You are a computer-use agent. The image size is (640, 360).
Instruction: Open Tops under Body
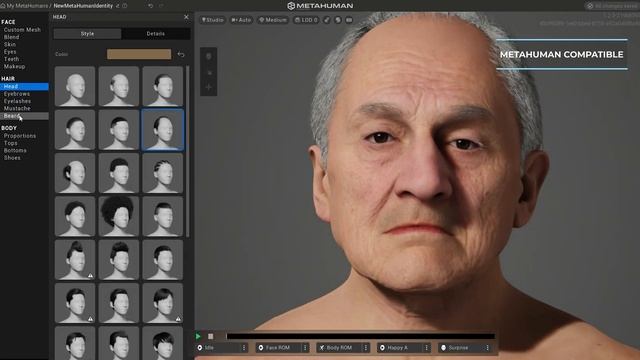point(11,143)
